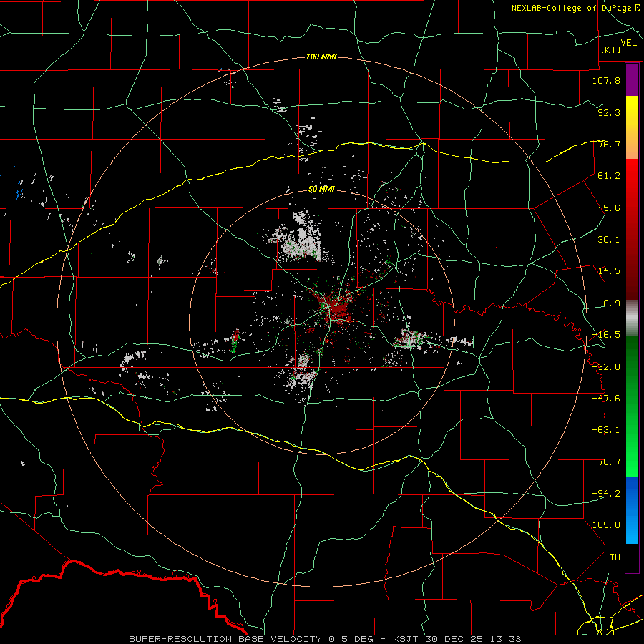Click the 14.5 scale value
644x644 pixels.
(x=609, y=271)
